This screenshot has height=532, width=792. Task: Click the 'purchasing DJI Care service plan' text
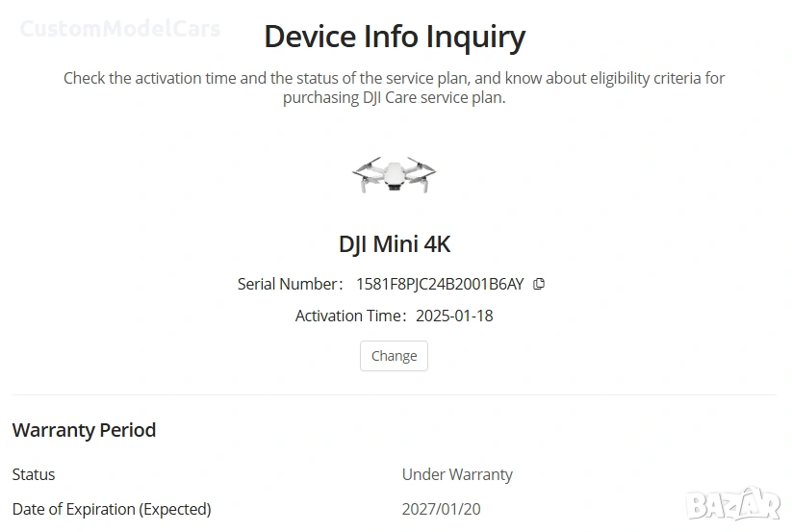click(x=394, y=98)
